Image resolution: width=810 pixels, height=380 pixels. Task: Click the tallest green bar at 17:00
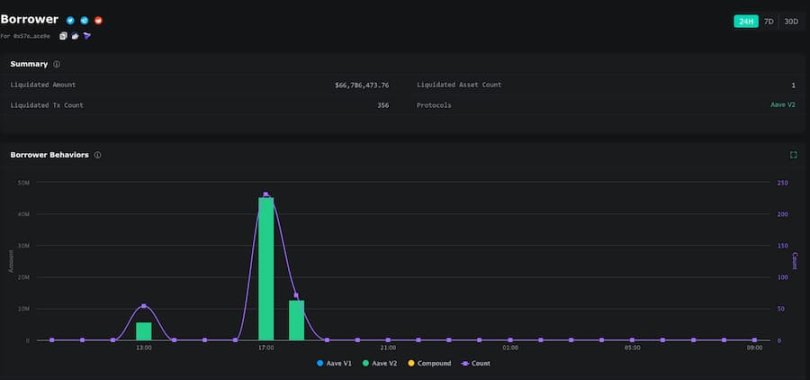(x=266, y=268)
